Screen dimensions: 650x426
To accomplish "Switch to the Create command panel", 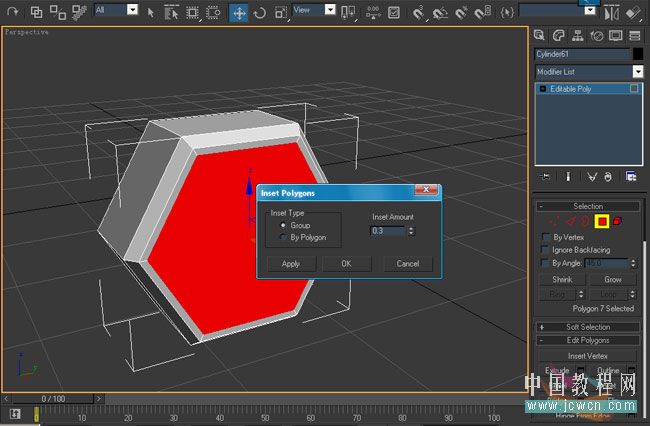I will coord(539,36).
